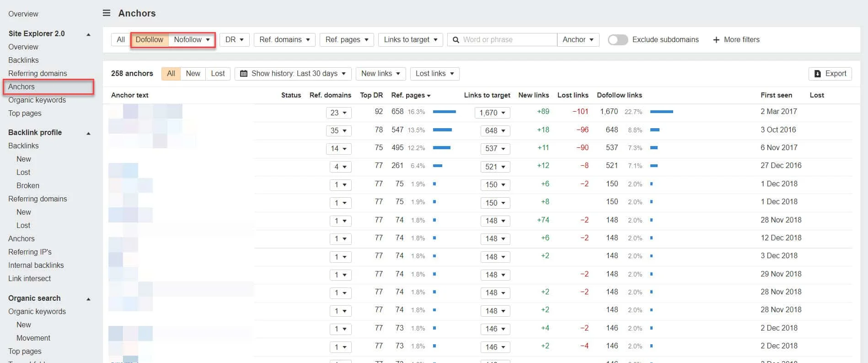
Task: Click the plus icon for More filters
Action: coord(716,40)
